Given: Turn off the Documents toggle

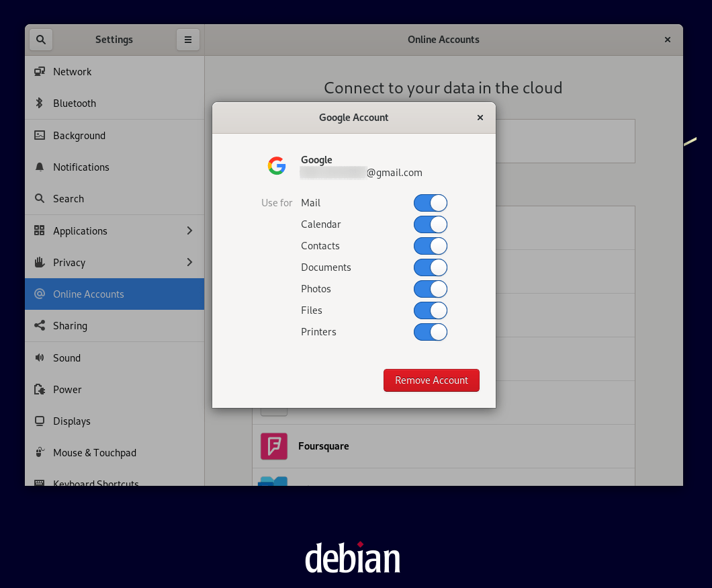Looking at the screenshot, I should tap(430, 267).
